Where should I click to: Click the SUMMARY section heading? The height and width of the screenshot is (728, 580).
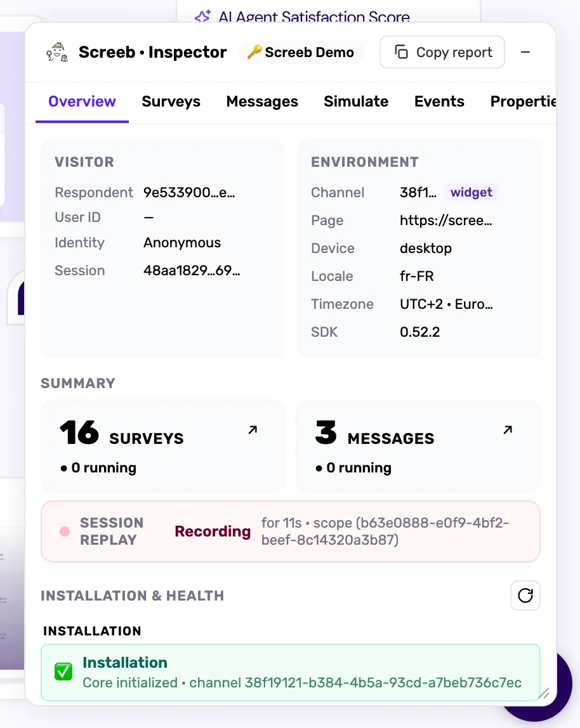[78, 383]
